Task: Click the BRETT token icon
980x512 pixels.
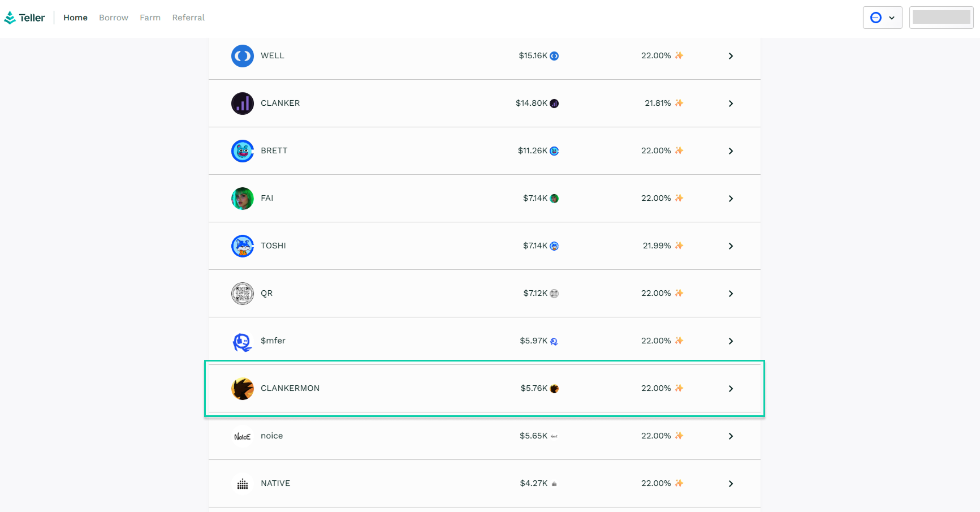Action: click(x=243, y=151)
